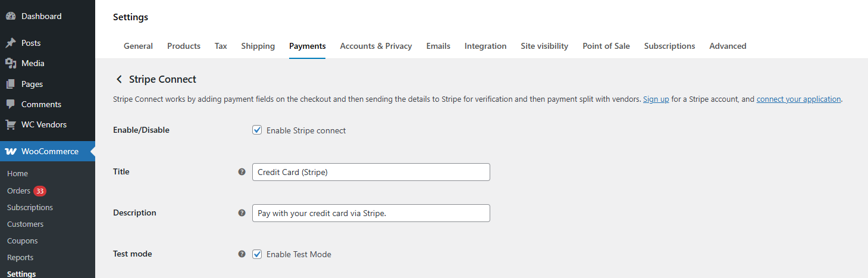The width and height of the screenshot is (868, 278).
Task: Open the Accounts & Privacy tab
Action: click(376, 46)
